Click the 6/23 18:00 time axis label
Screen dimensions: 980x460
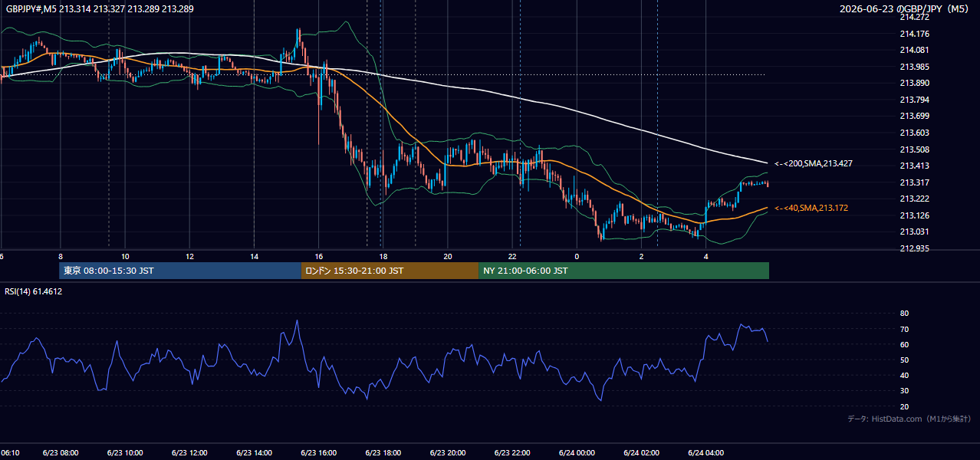click(383, 453)
